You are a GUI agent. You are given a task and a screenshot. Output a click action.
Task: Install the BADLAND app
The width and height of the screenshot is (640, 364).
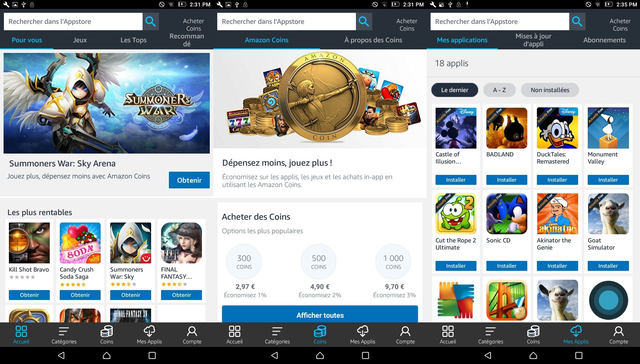[507, 180]
